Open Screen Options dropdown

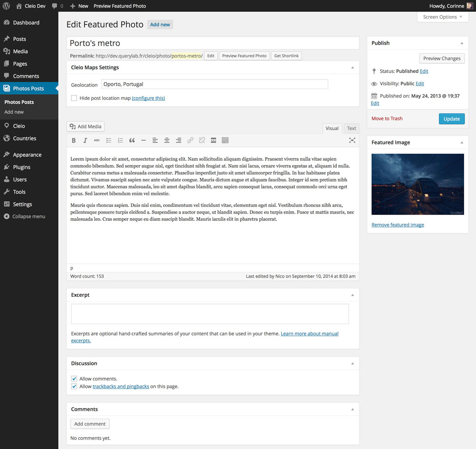click(443, 17)
